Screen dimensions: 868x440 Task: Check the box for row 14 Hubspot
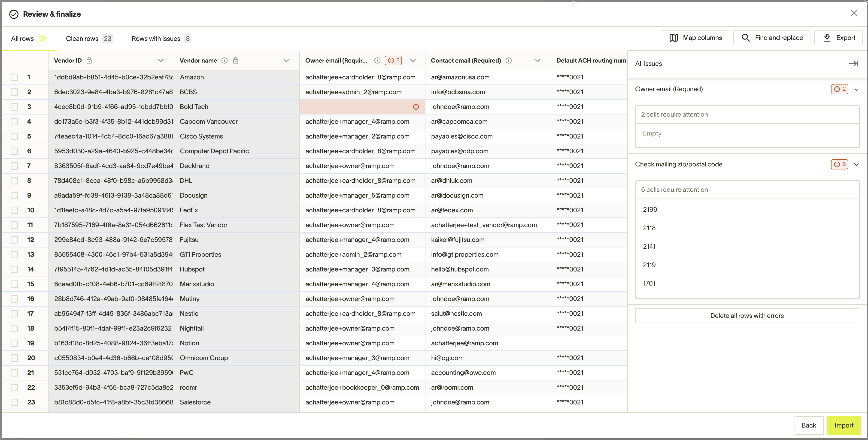point(14,269)
